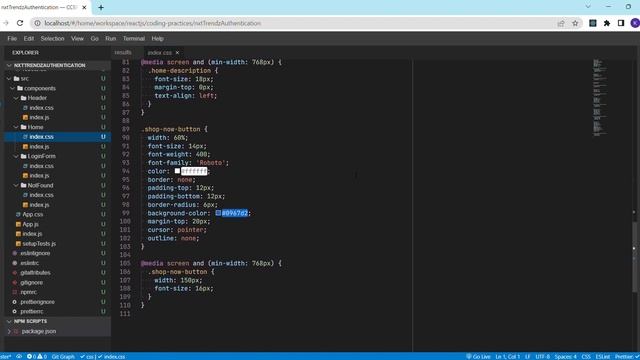Open the Help menu
The height and width of the screenshot is (360, 640).
pyautogui.click(x=158, y=39)
